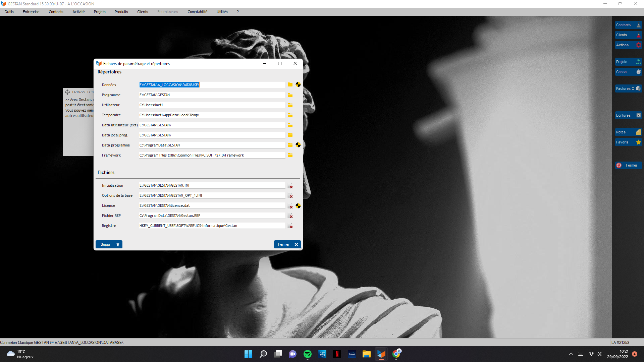Open the Notes shortcut in sidebar
Screen dimensions: 644x362
[x=628, y=132]
